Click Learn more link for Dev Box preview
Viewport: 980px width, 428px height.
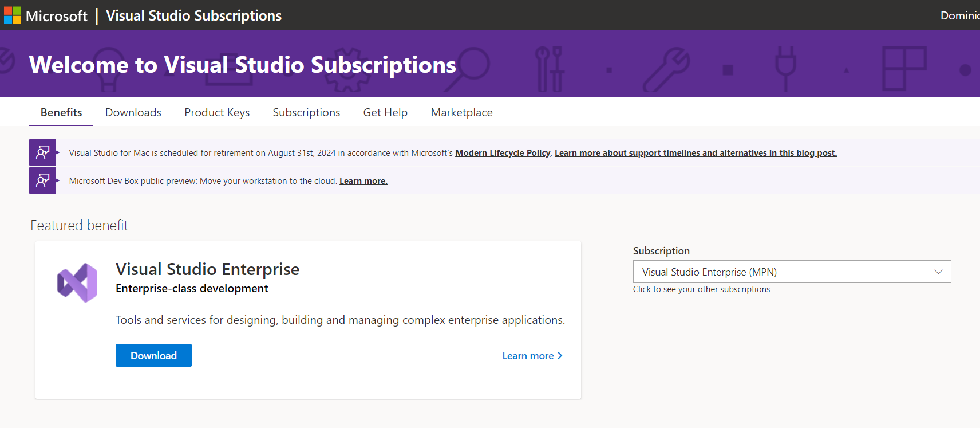pyautogui.click(x=363, y=181)
